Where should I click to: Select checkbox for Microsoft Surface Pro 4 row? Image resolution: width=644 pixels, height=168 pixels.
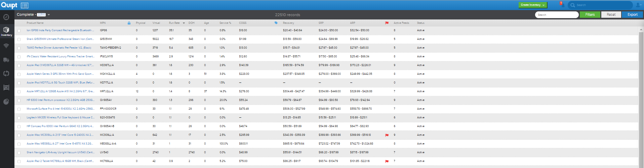pos(19,109)
